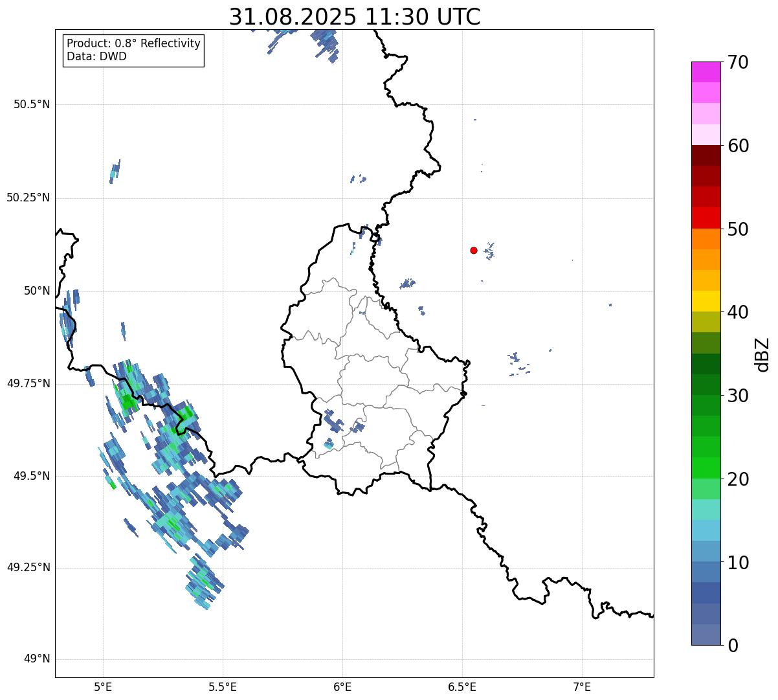This screenshot has width=778, height=700.
Task: Click the colorbar 10 tick label
Action: tap(738, 563)
